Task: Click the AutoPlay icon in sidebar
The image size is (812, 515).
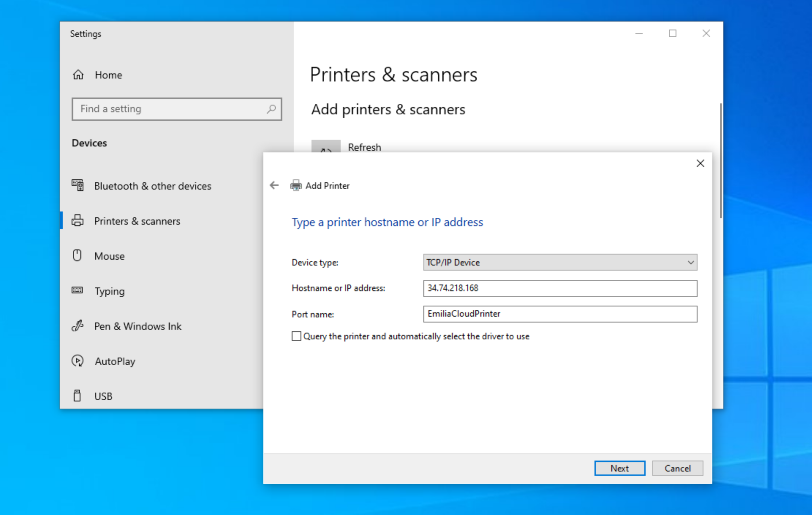Action: 78,361
